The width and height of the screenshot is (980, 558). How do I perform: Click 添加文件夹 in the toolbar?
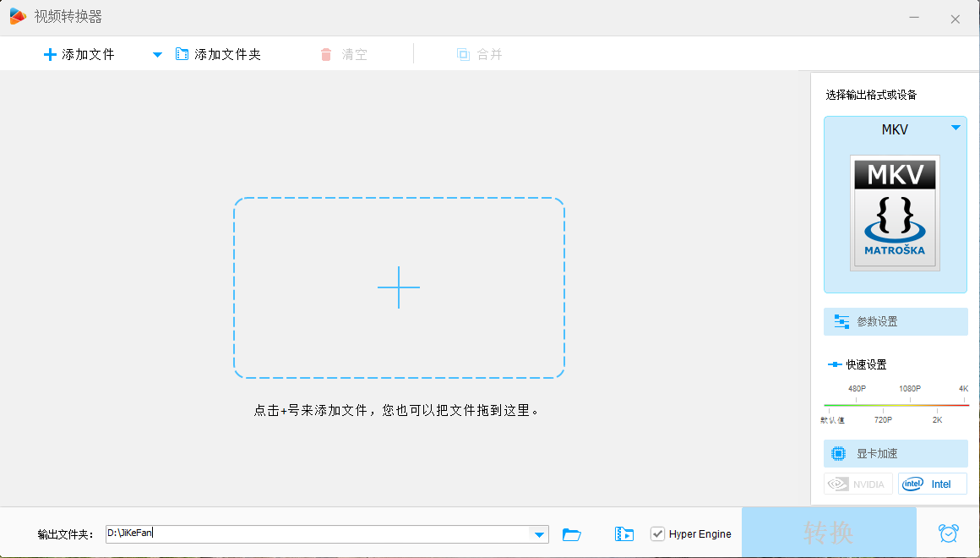[219, 55]
